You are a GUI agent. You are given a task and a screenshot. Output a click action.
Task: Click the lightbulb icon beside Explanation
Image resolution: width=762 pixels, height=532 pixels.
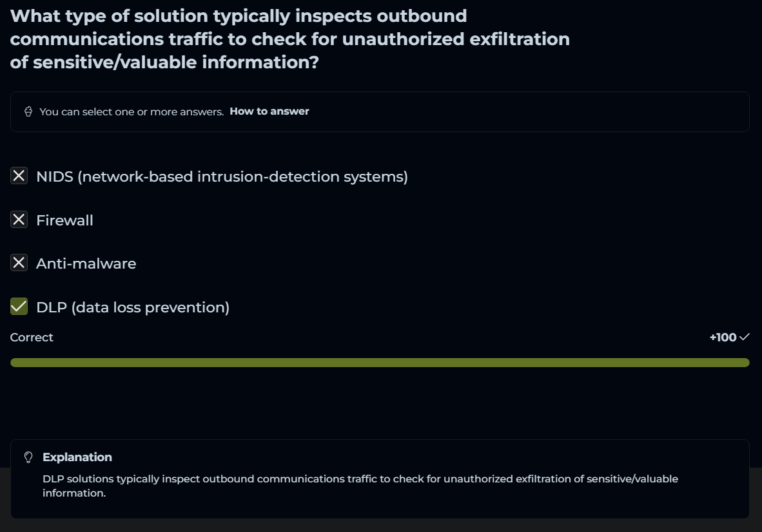(28, 457)
